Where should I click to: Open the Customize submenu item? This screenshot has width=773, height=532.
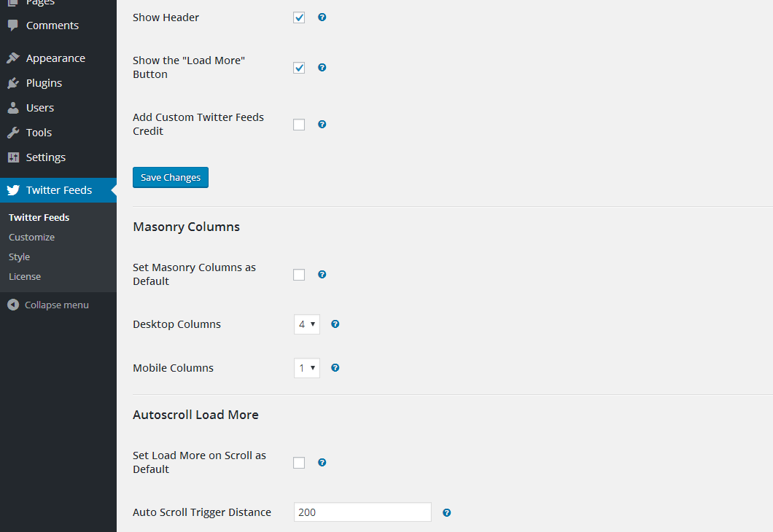click(31, 237)
